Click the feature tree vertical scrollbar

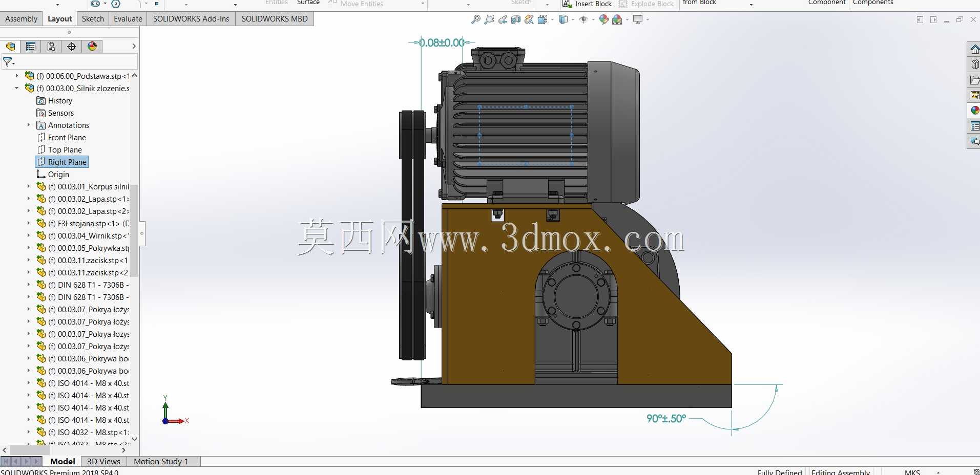[x=134, y=230]
